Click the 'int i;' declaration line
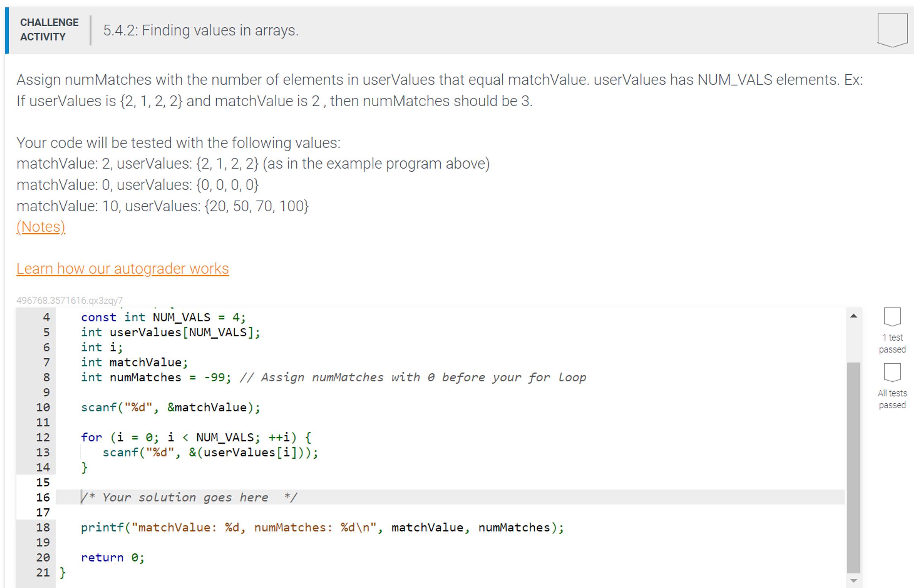This screenshot has height=588, width=914. (102, 347)
